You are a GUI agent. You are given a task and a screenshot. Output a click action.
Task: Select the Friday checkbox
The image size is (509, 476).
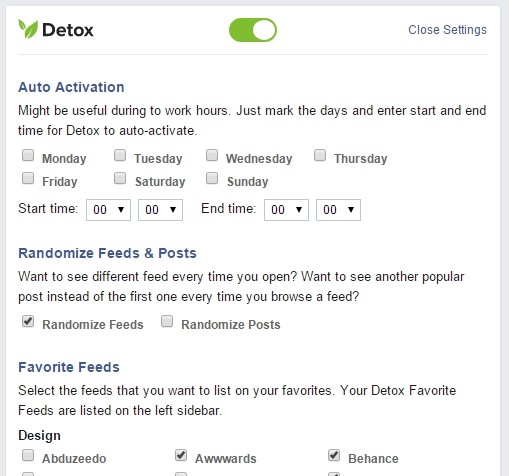pos(28,178)
